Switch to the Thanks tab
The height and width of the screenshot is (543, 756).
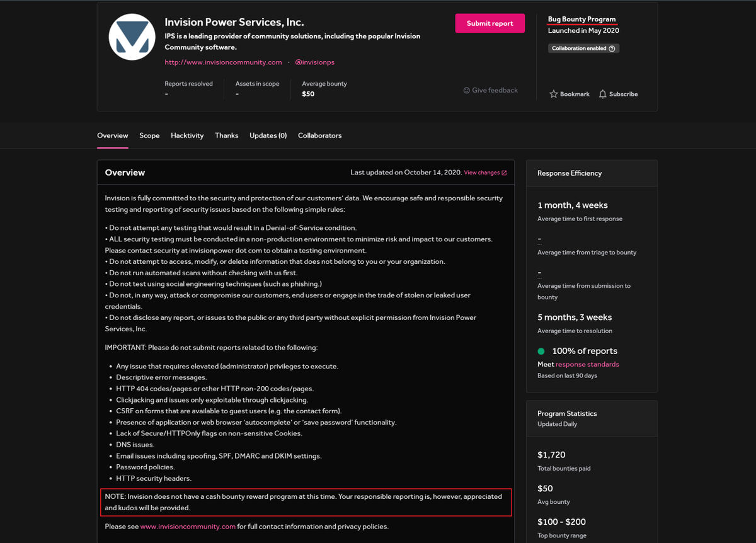[226, 135]
